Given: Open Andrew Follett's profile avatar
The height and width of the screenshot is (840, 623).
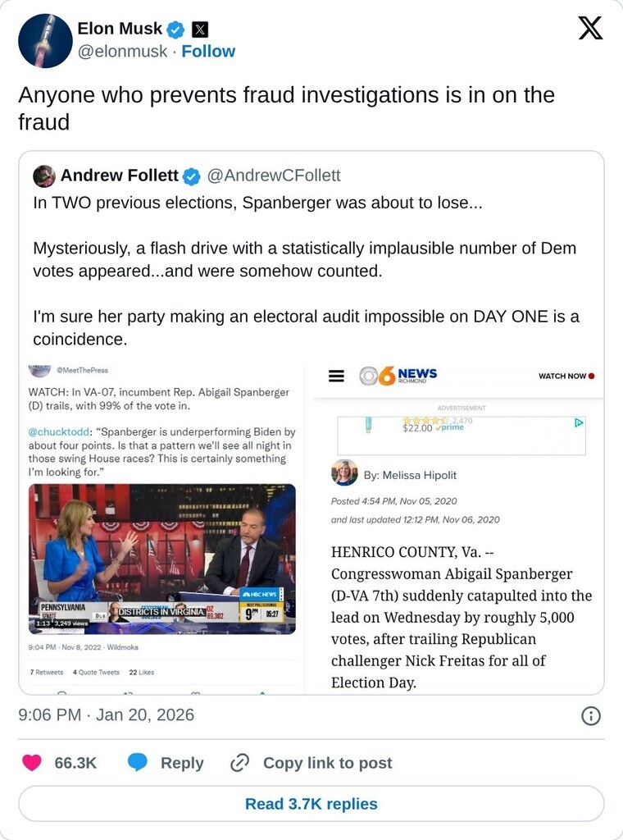Looking at the screenshot, I should pos(44,176).
